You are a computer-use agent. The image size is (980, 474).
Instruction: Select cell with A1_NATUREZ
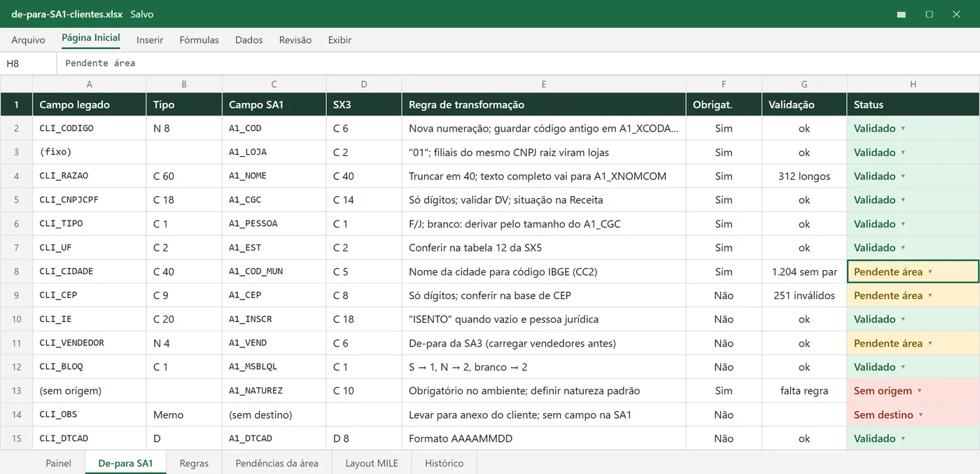[274, 391]
